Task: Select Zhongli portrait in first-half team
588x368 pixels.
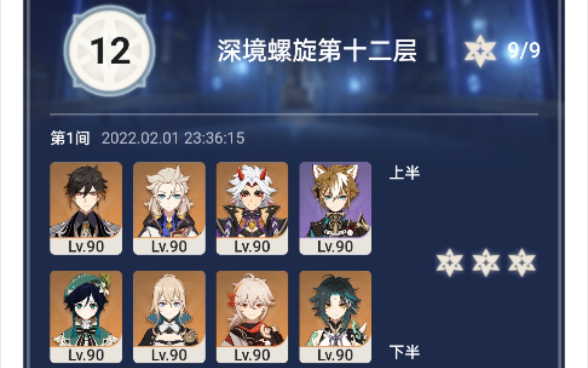Action: tap(86, 208)
